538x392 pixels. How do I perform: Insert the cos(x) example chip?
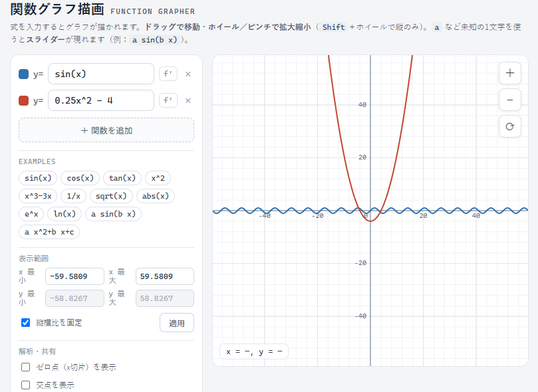pos(80,178)
